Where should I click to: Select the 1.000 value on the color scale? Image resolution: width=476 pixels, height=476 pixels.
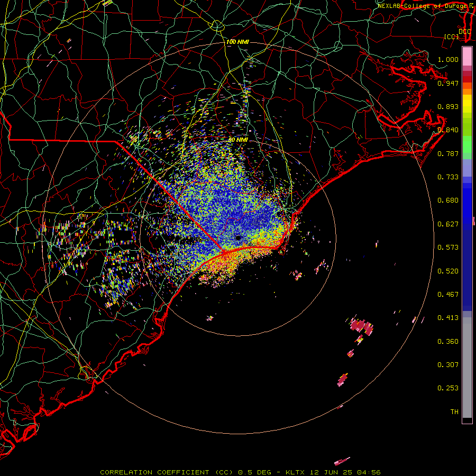[448, 59]
